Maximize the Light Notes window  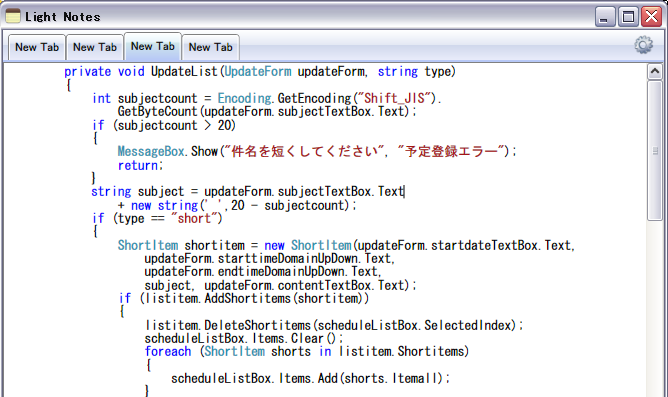628,17
